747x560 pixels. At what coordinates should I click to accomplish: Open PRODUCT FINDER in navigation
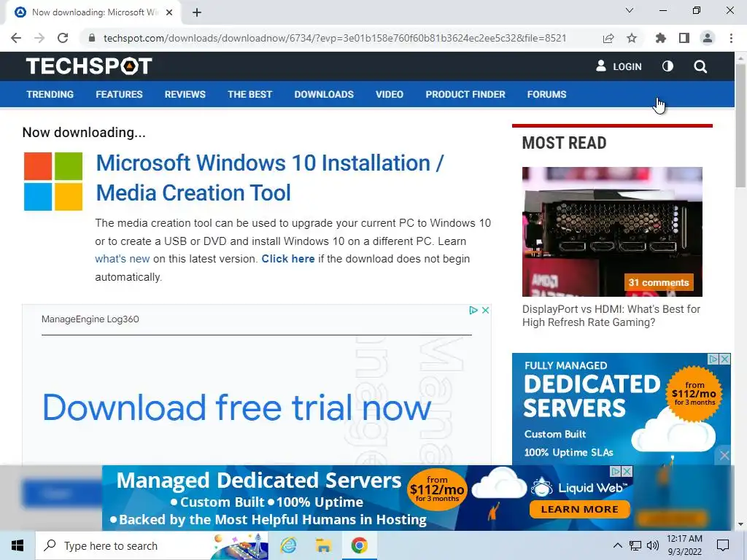[465, 94]
